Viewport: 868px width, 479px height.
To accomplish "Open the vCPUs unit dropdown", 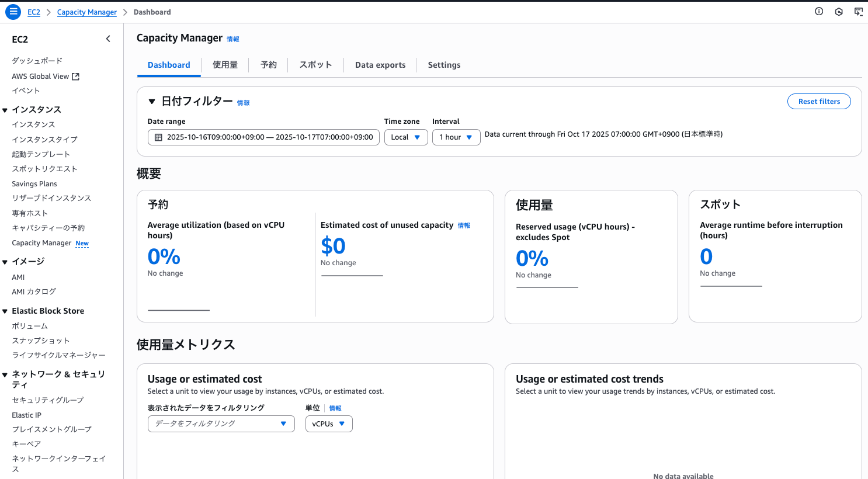I will pos(328,424).
